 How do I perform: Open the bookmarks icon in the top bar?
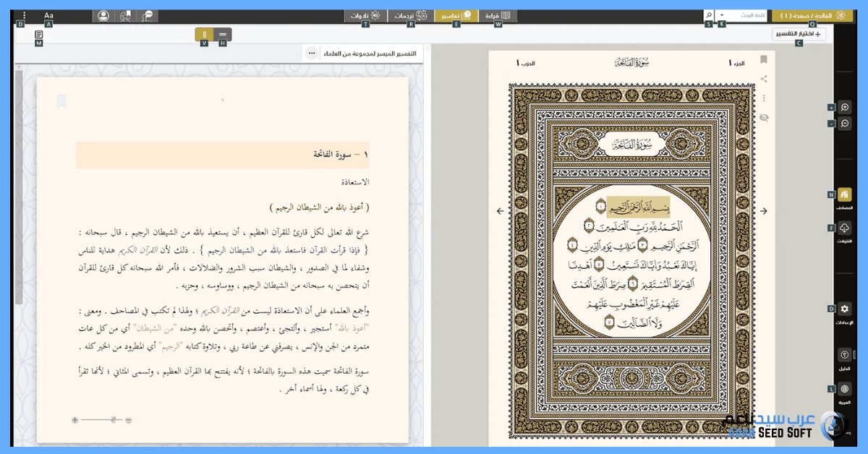(x=126, y=15)
